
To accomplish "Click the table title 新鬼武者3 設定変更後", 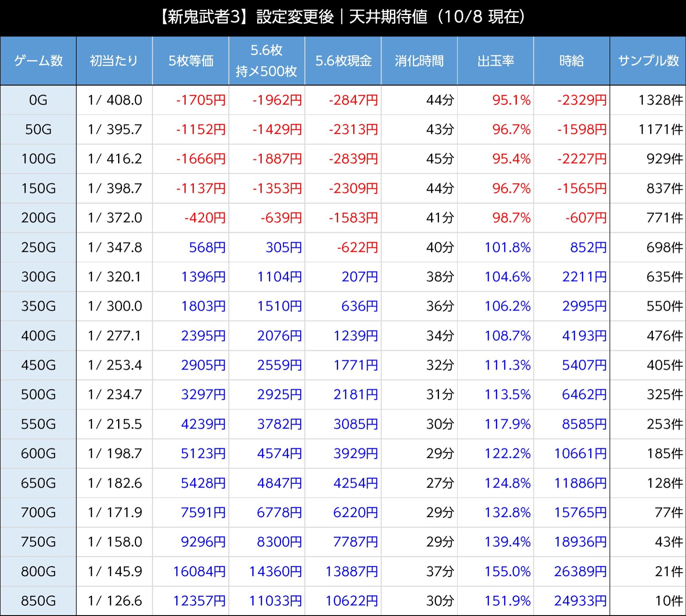I will pyautogui.click(x=343, y=17).
